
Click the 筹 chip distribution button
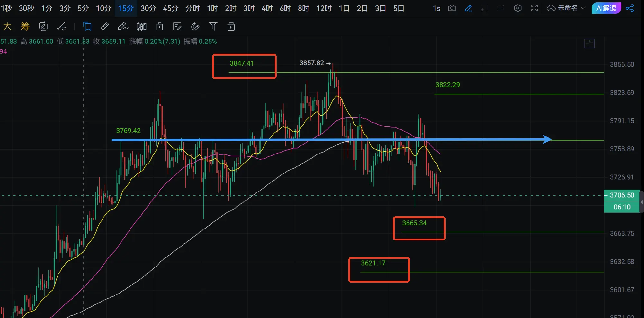point(25,26)
